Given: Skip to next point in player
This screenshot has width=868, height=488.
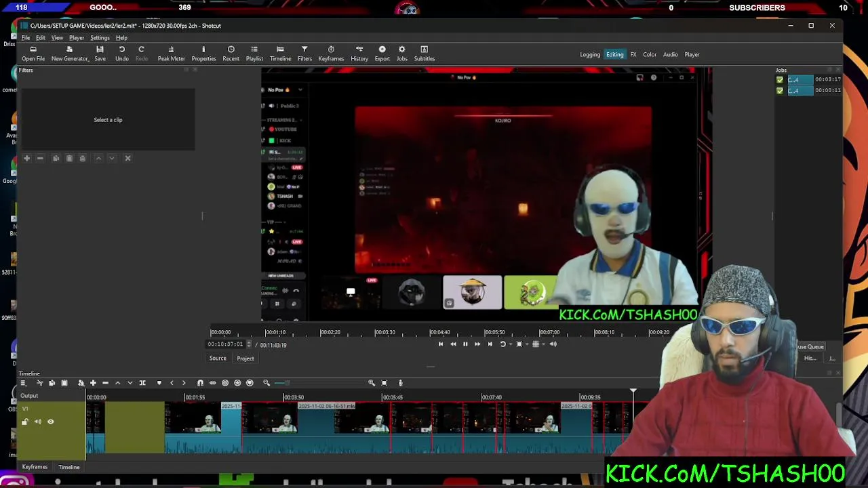Looking at the screenshot, I should point(490,344).
